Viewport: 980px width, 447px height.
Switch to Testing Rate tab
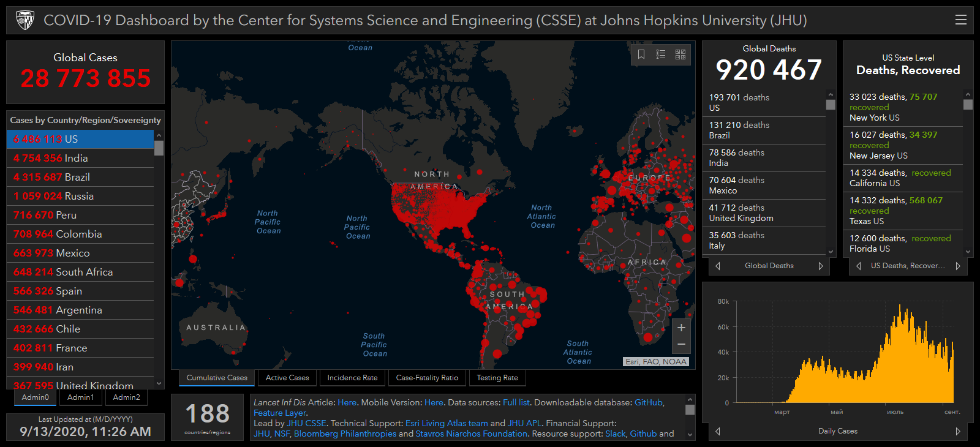pos(497,378)
